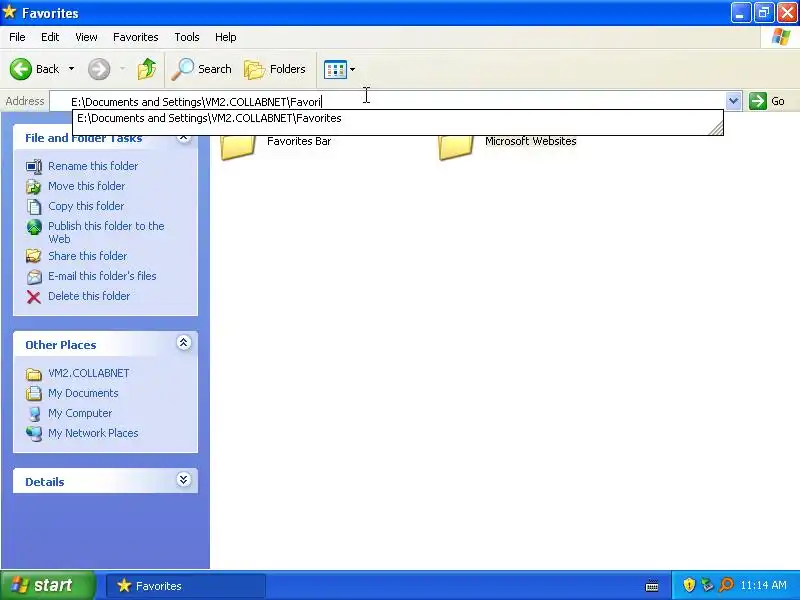Screen dimensions: 800x600
Task: Click the Microsoft Websites folder label
Action: (x=531, y=141)
